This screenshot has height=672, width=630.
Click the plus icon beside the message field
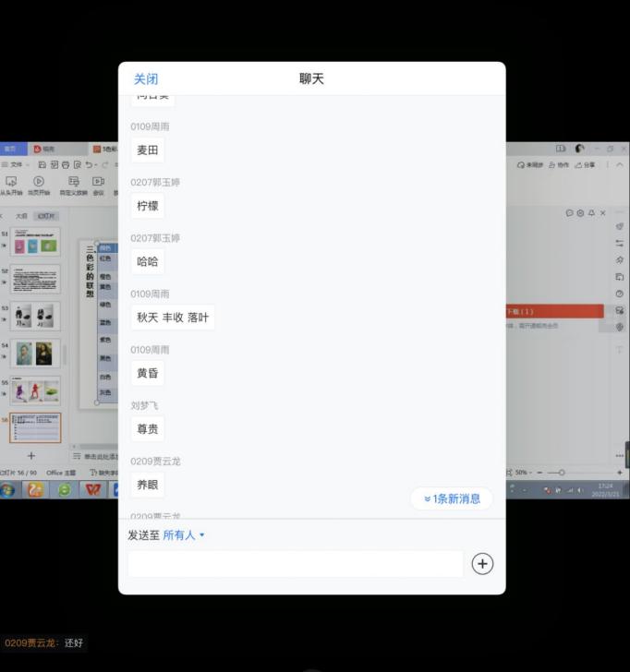[482, 564]
